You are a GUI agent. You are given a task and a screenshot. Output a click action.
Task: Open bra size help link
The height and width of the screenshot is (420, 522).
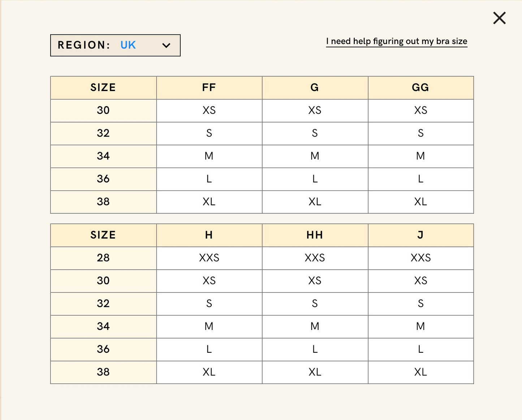pos(397,41)
